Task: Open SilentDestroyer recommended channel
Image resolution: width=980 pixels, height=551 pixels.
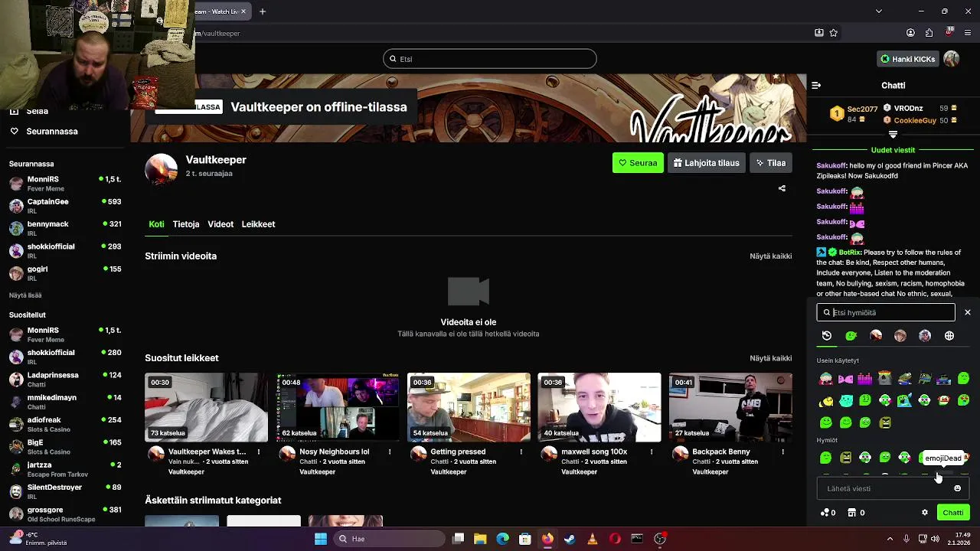Action: [x=65, y=491]
